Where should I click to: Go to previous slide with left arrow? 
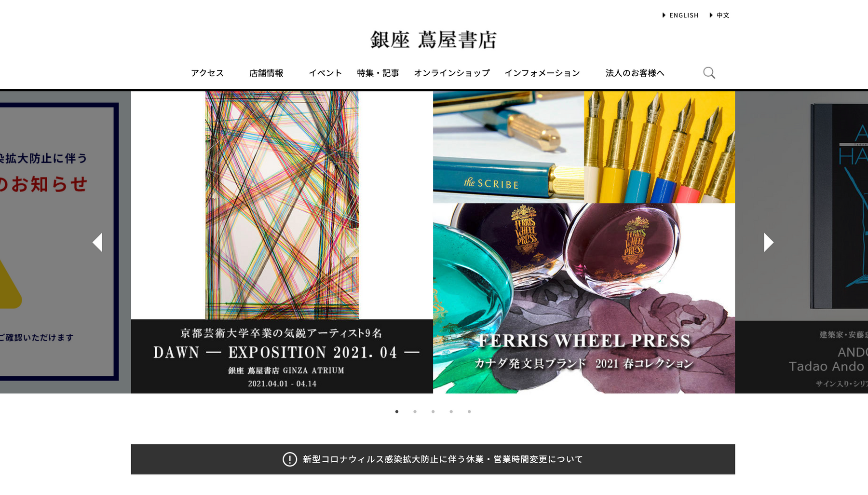click(x=97, y=242)
